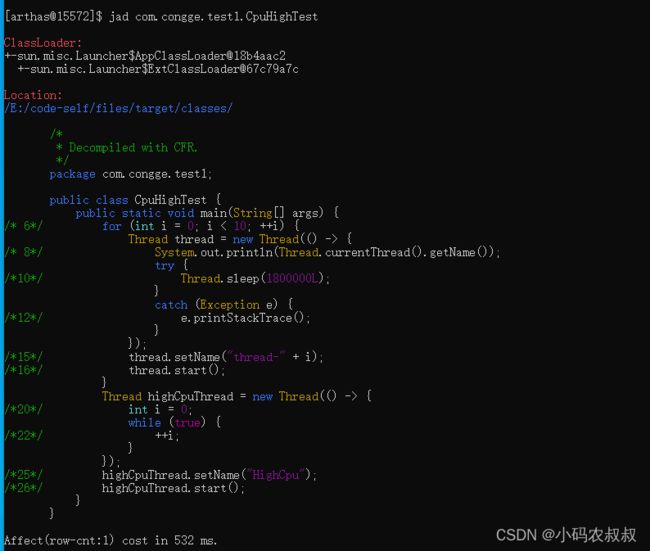This screenshot has width=650, height=551.
Task: Click the ExtClassLoader@67c79a7c tree entry
Action: pyautogui.click(x=158, y=69)
